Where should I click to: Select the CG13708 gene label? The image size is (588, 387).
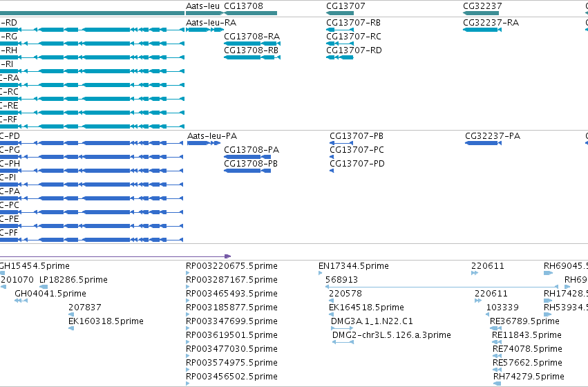(243, 6)
